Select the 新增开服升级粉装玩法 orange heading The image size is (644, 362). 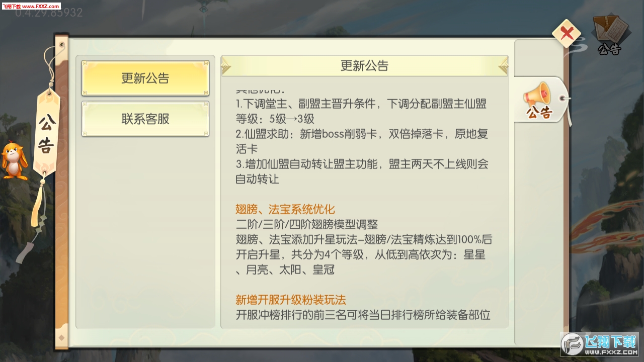pos(291,300)
